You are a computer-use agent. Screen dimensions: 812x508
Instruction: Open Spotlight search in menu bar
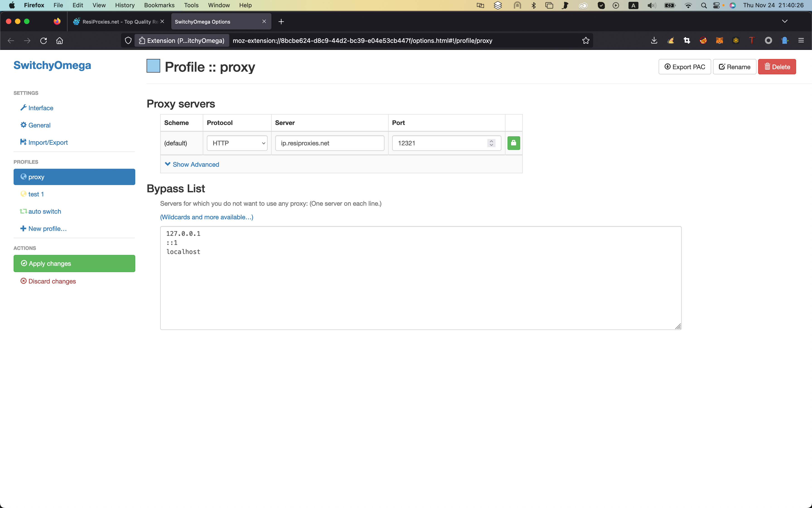pos(704,5)
